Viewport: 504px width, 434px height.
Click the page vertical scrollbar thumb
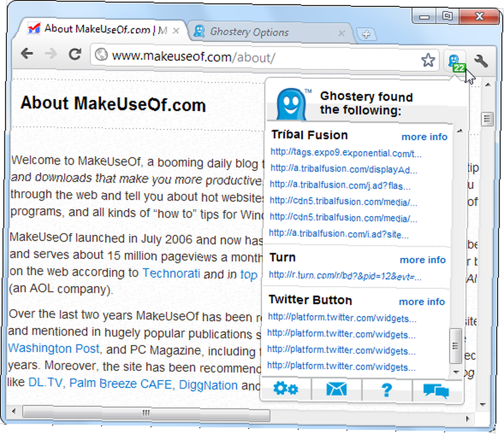(x=487, y=119)
